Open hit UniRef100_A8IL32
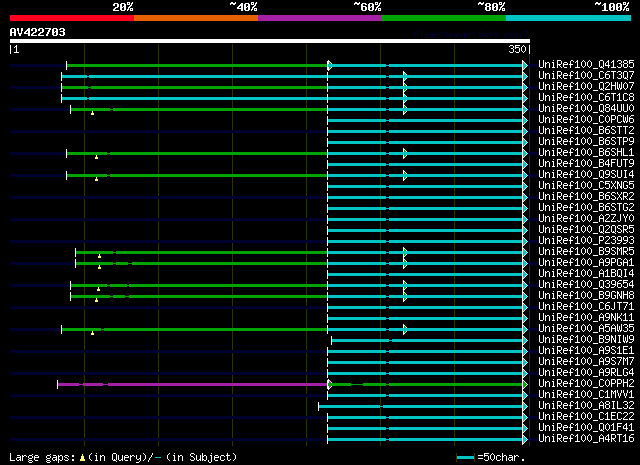The width and height of the screenshot is (640, 465). [x=586, y=406]
